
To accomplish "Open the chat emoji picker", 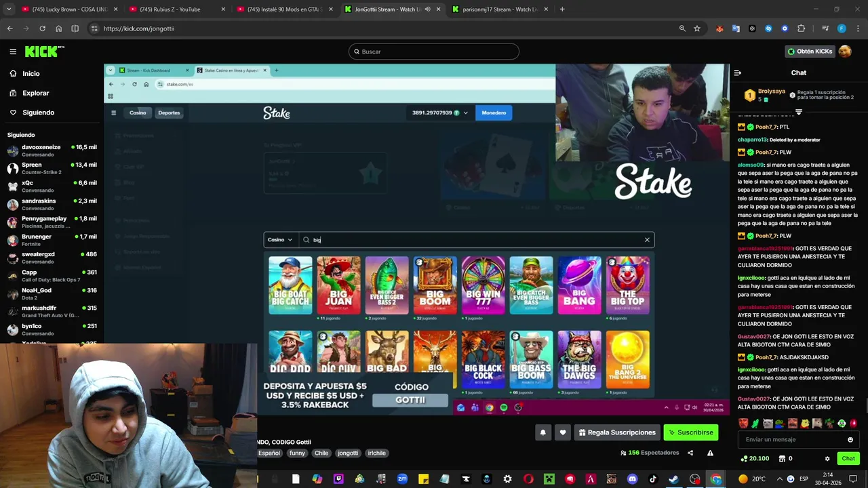I will 850,440.
